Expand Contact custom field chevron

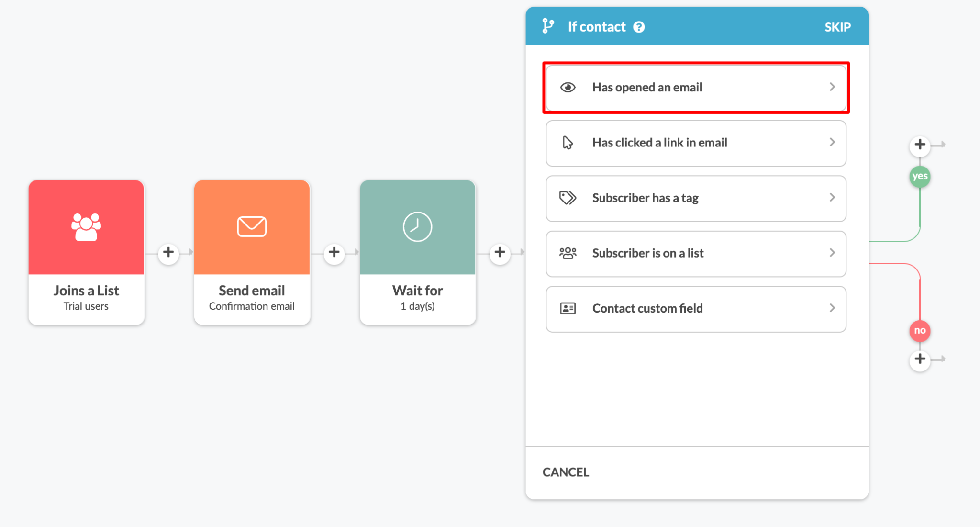tap(832, 308)
